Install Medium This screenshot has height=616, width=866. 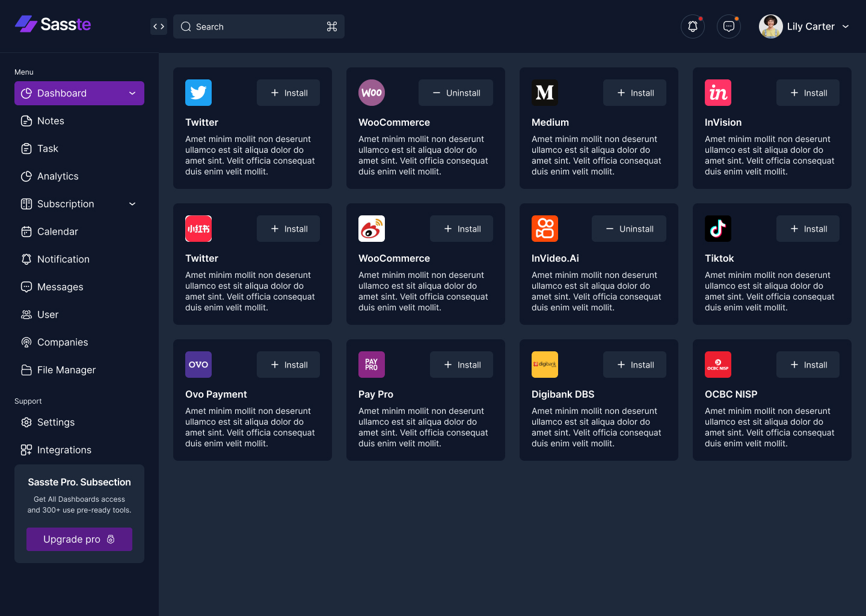635,93
